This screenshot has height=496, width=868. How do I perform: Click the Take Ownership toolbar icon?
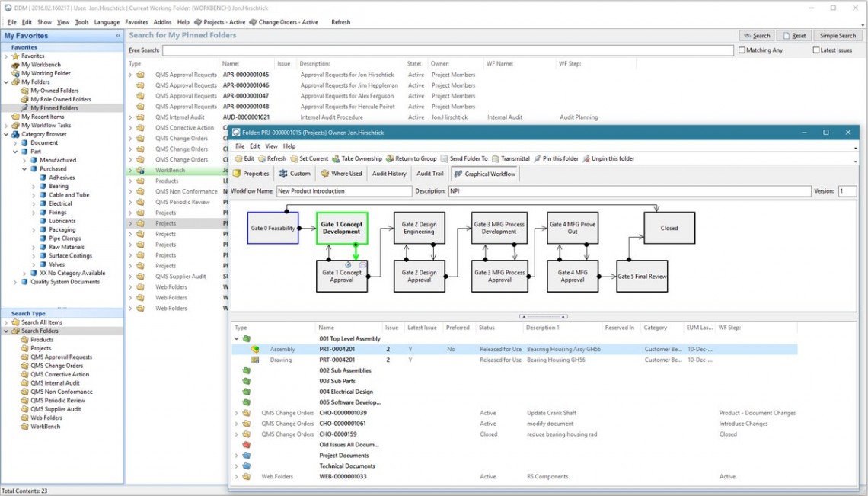[x=336, y=158]
